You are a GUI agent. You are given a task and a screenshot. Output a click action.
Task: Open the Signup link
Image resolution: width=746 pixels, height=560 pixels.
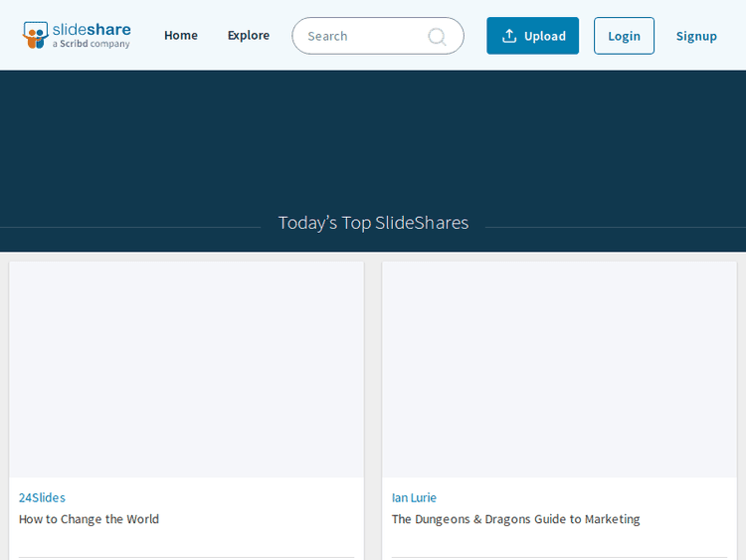pos(696,36)
